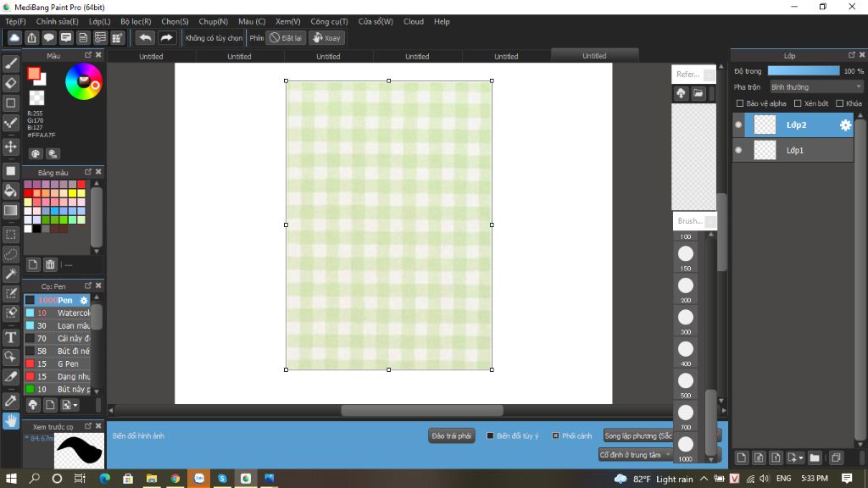
Task: Click the Độ trong opacity slider
Action: pyautogui.click(x=803, y=71)
